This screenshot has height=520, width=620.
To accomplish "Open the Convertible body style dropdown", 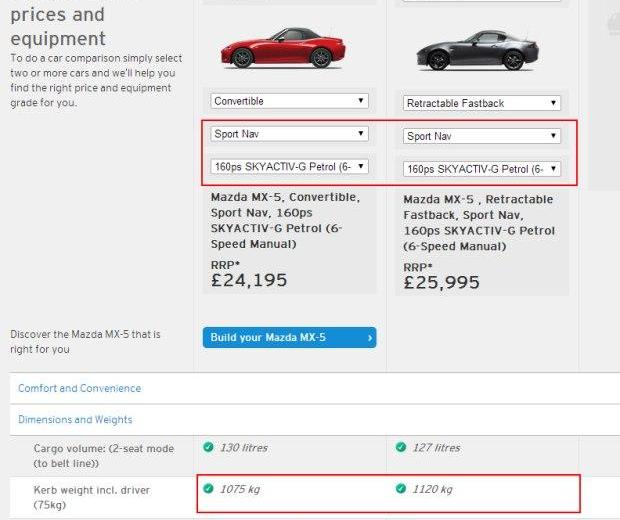I will (290, 101).
